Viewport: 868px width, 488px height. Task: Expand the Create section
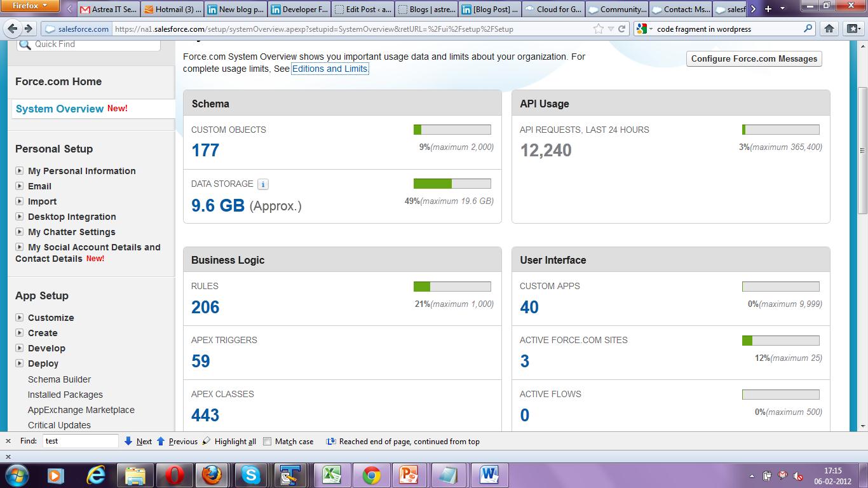tap(19, 332)
